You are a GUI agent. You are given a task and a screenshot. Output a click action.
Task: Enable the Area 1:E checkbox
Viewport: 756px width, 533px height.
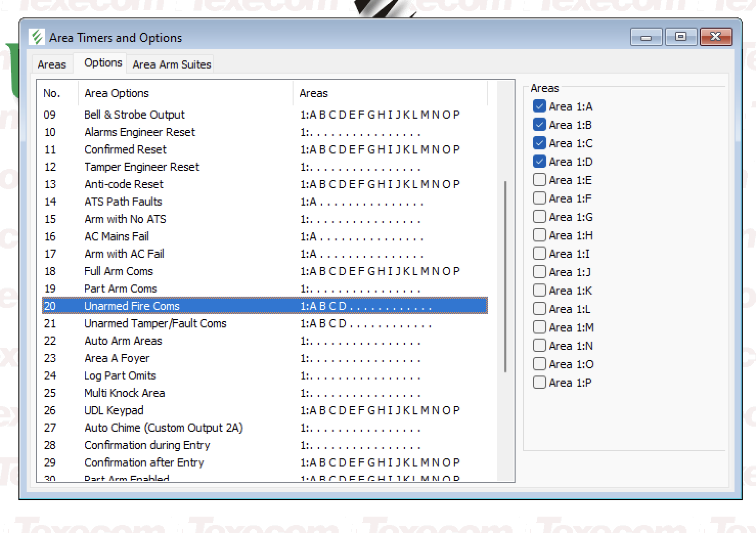[x=539, y=180]
